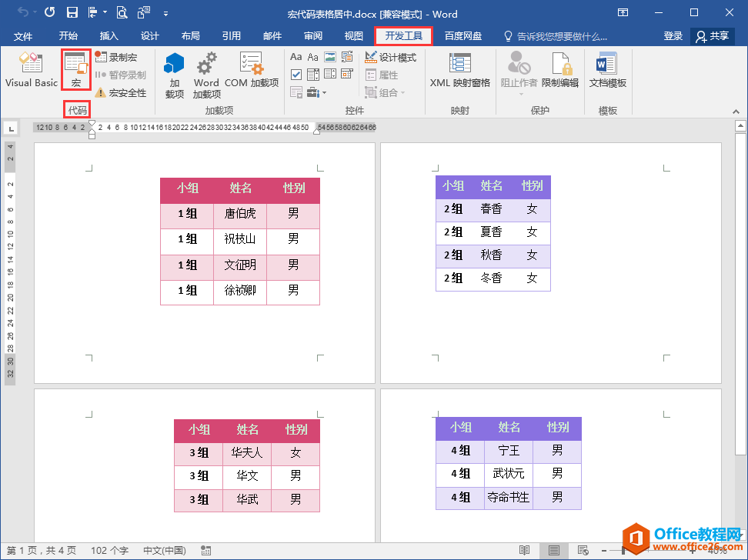Expand customize quick access toolbar arrow
748x560 pixels.
pos(165,13)
